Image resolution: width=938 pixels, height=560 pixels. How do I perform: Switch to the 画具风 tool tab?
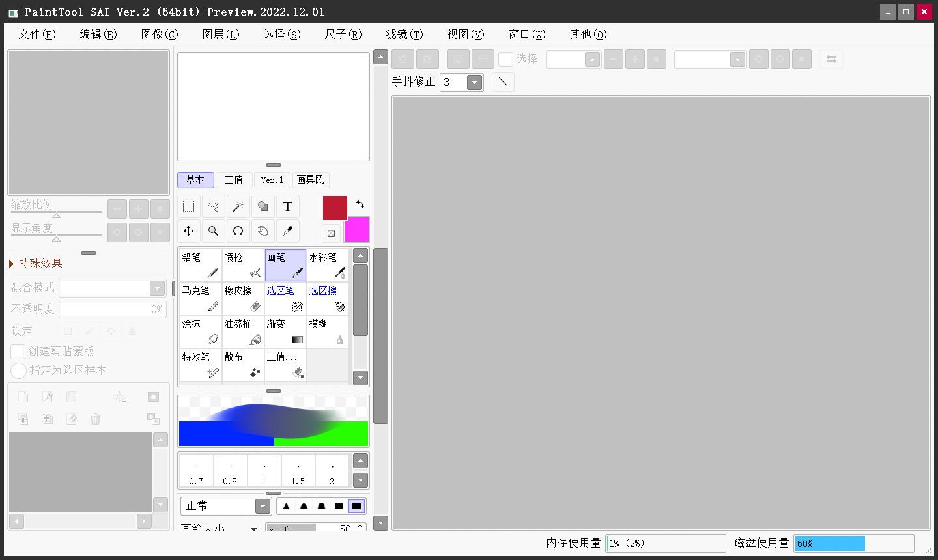(x=310, y=180)
